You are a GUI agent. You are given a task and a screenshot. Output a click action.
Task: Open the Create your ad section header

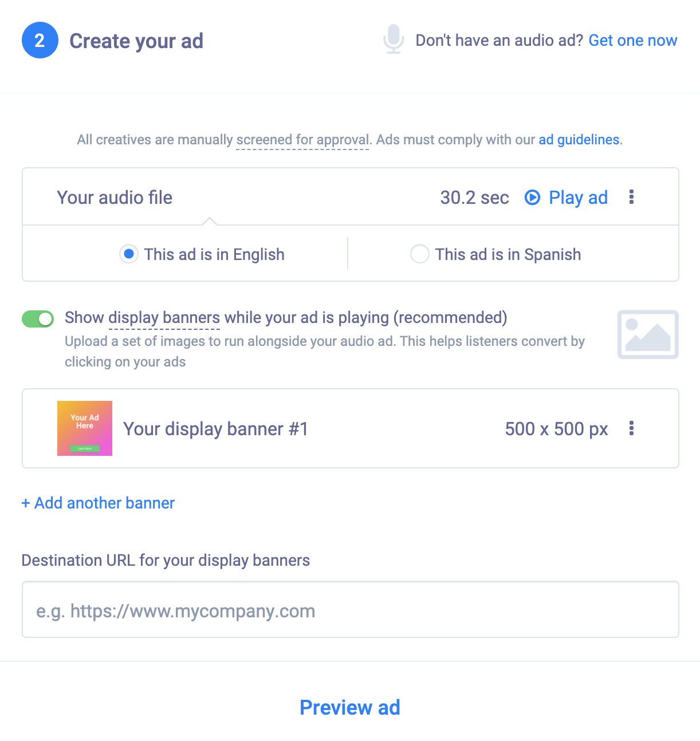pyautogui.click(x=136, y=40)
